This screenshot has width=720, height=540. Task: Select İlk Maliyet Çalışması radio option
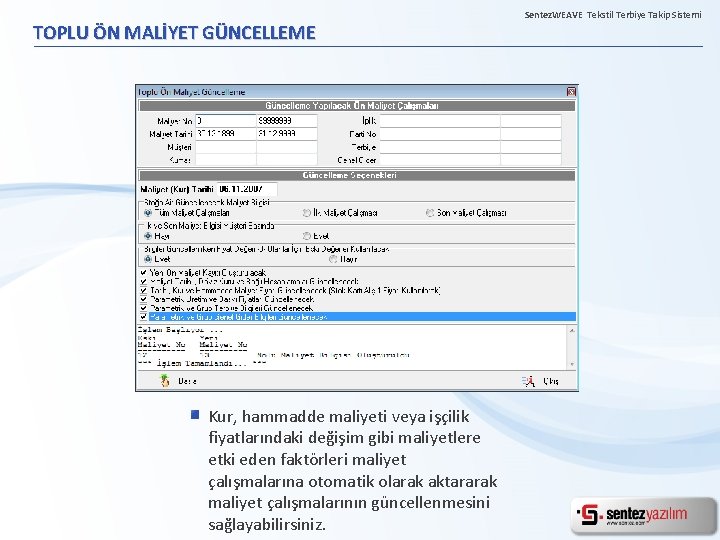tap(307, 213)
